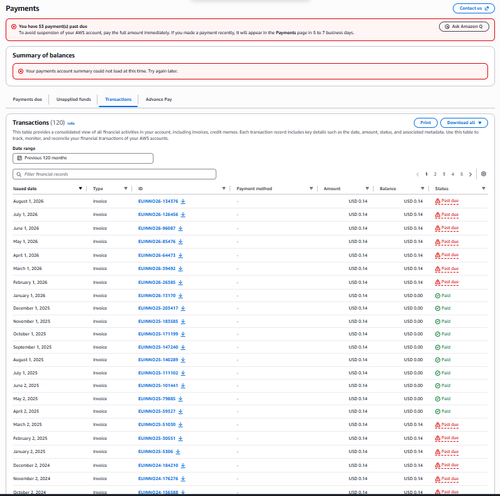This screenshot has width=500, height=496.
Task: Download the January 2, 2025 invoice
Action: tap(178, 452)
